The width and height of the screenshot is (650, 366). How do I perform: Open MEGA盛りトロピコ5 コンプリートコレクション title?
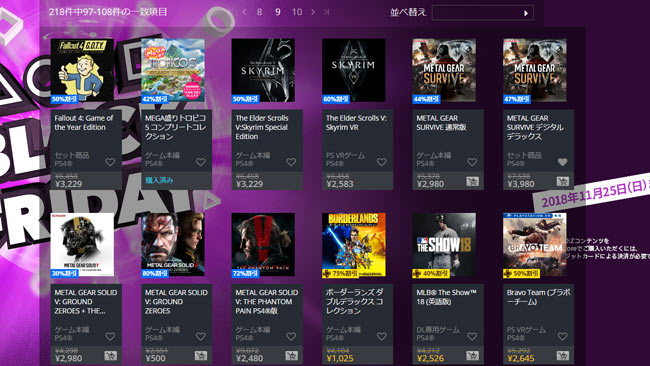[x=175, y=127]
